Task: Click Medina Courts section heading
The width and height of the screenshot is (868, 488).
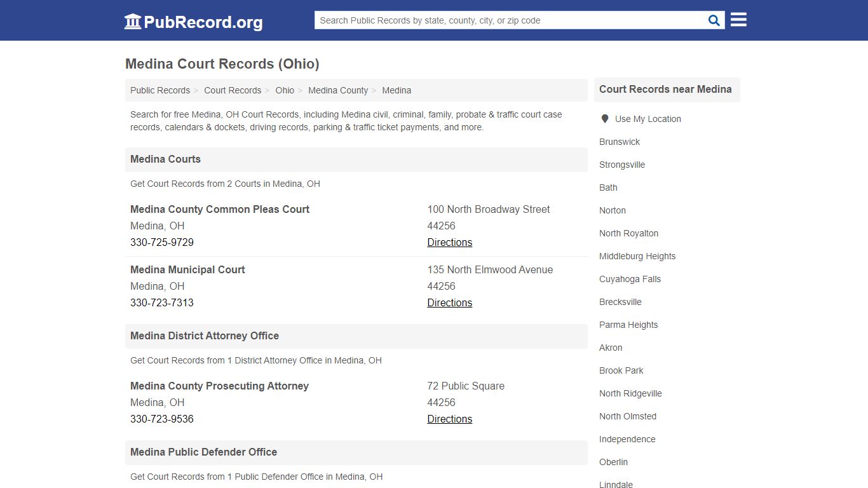Action: 165,159
